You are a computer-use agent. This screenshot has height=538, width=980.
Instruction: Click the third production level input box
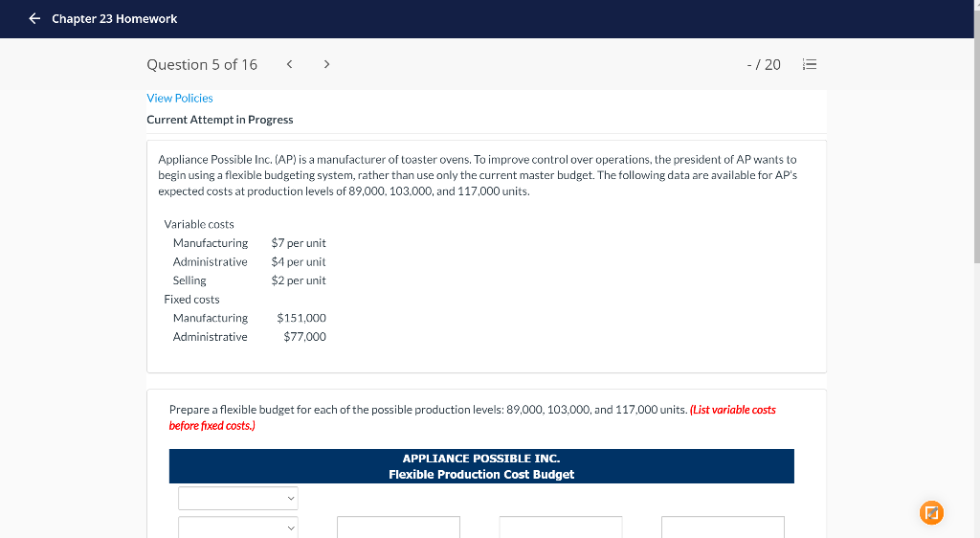(724, 527)
